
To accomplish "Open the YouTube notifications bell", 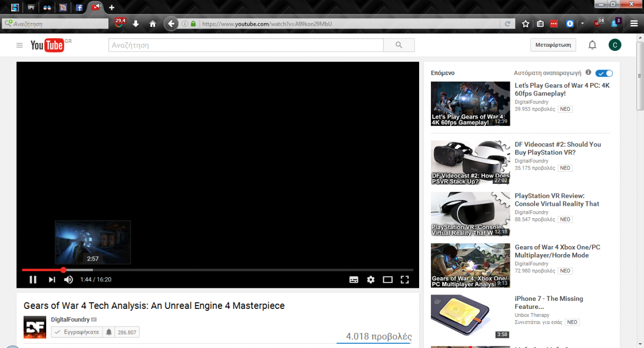I will pyautogui.click(x=592, y=45).
